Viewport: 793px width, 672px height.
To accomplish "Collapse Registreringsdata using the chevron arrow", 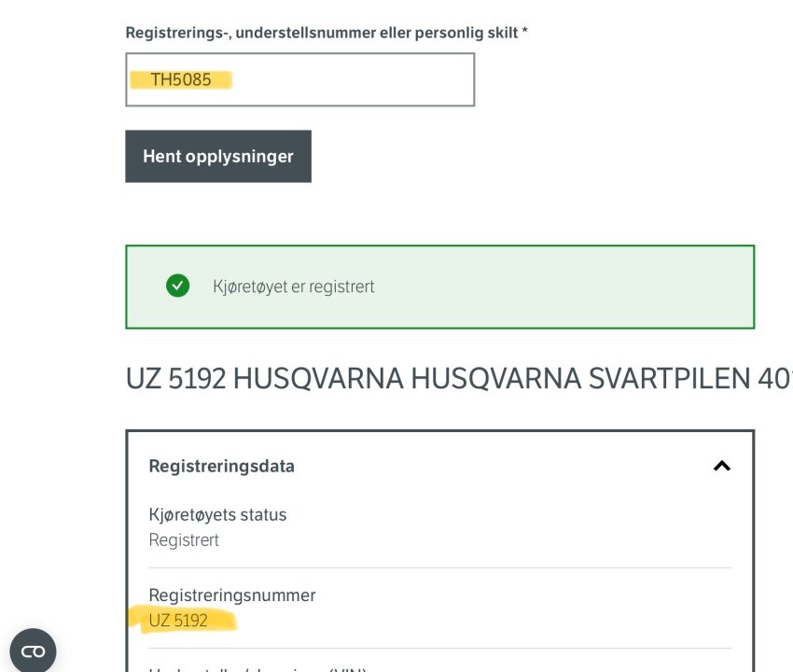I will click(x=721, y=466).
